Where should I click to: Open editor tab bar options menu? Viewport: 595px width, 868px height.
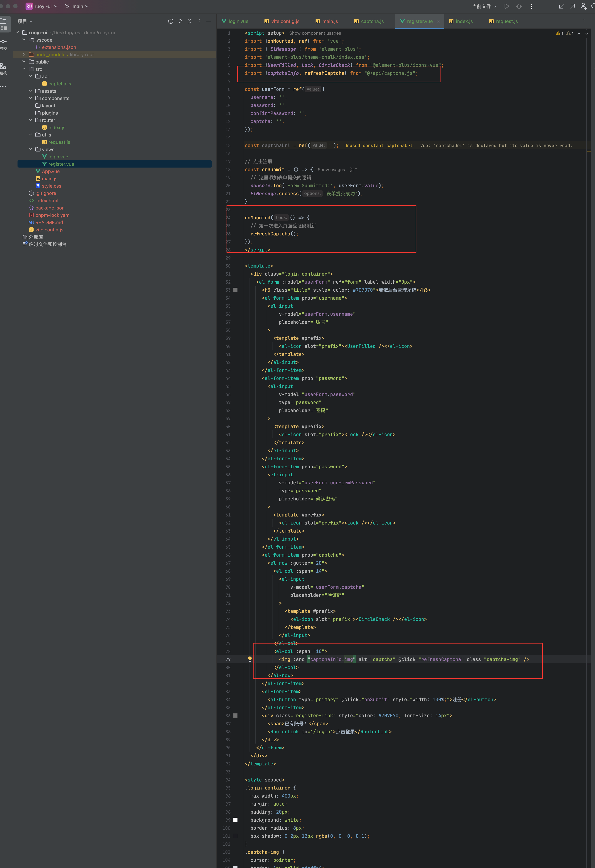click(x=584, y=21)
